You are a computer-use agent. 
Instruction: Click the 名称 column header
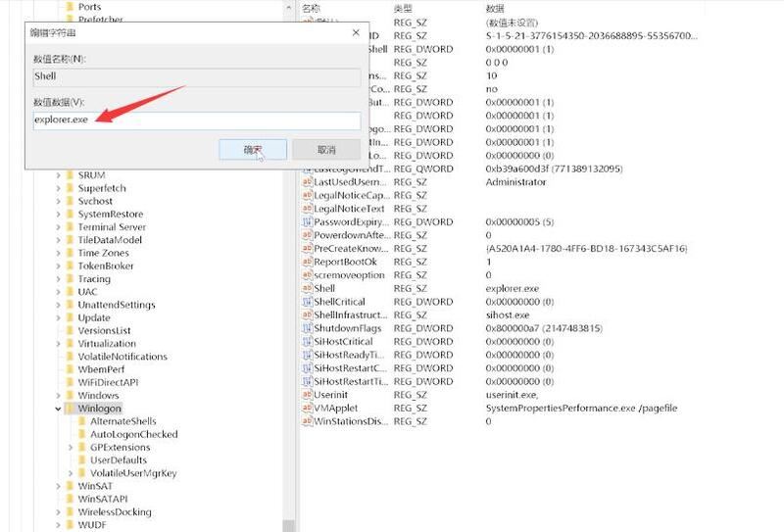(x=312, y=7)
